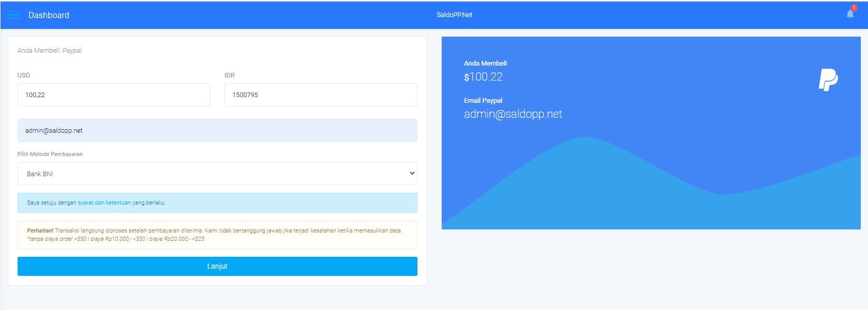Open the notifications bell
Viewport: 868px width, 310px height.
click(850, 13)
